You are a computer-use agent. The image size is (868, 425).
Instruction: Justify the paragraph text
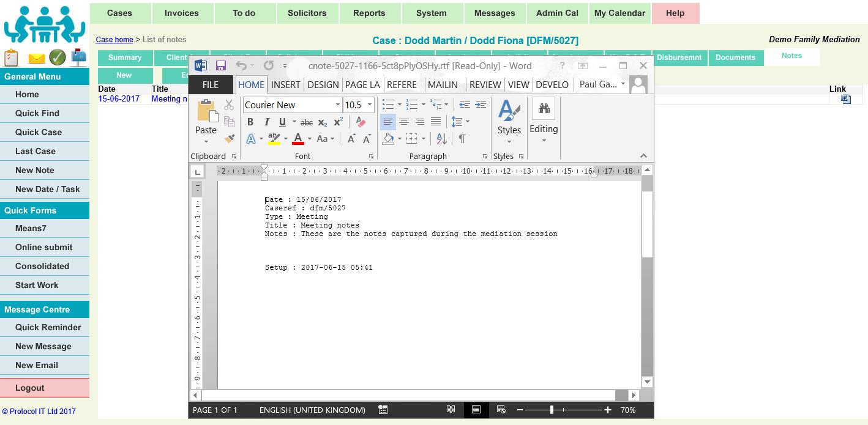click(x=435, y=122)
